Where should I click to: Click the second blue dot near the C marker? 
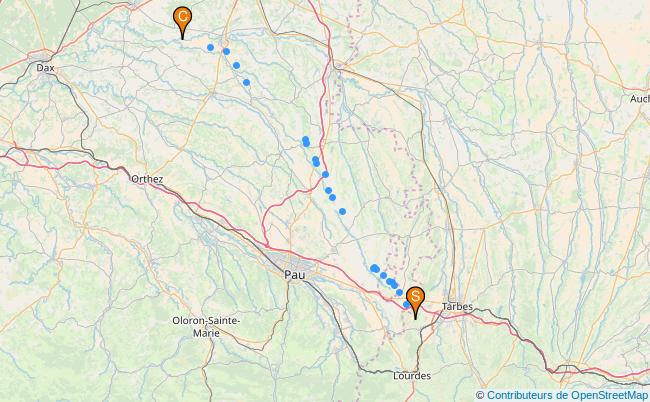click(x=226, y=51)
